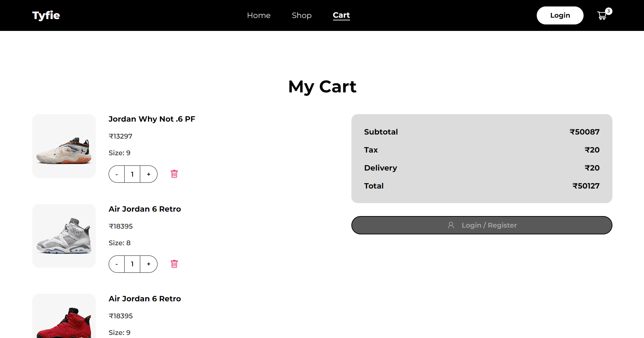This screenshot has width=644, height=338.
Task: Open the Shop menu item
Action: pyautogui.click(x=302, y=15)
